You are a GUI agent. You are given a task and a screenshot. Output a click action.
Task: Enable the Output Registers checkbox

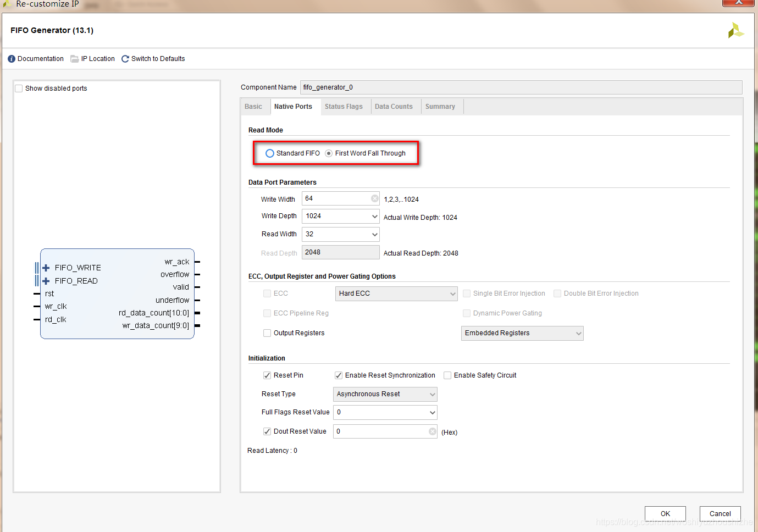pos(267,333)
